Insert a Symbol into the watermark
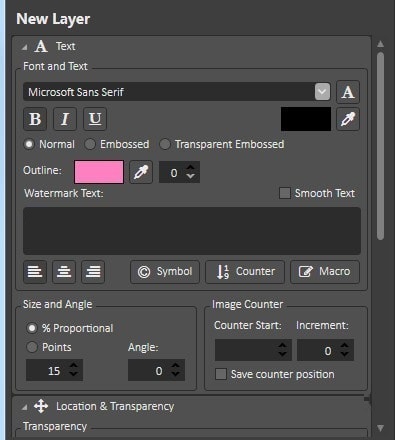395x440 pixels. tap(165, 272)
